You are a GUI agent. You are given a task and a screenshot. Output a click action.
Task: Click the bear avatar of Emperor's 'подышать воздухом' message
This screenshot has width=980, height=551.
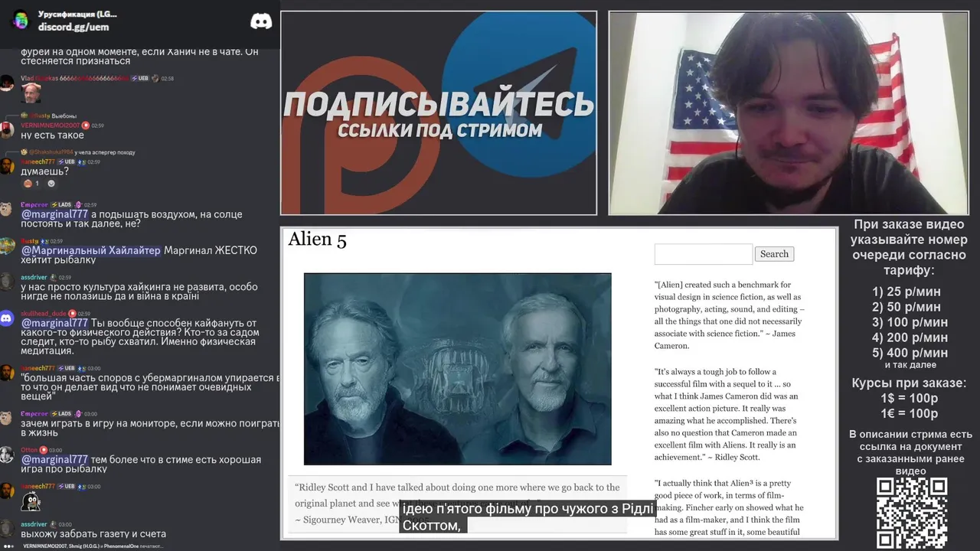click(7, 210)
